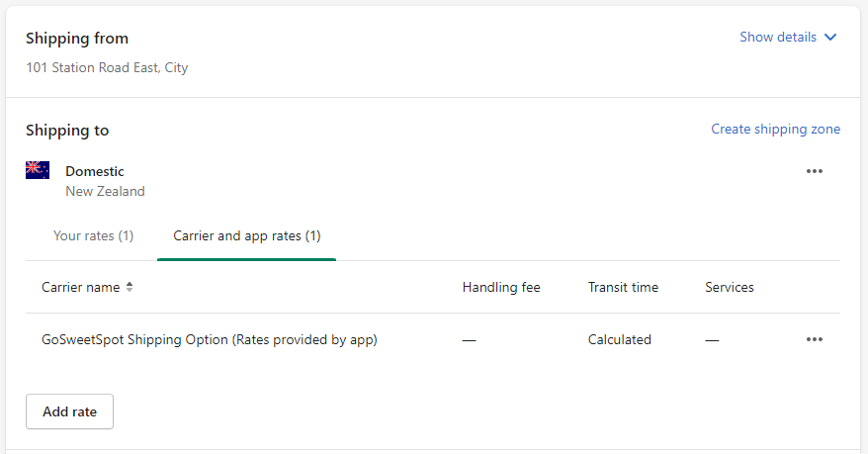Screen dimensions: 868x454
Task: Click the New Zealand flag icon
Action: click(38, 170)
